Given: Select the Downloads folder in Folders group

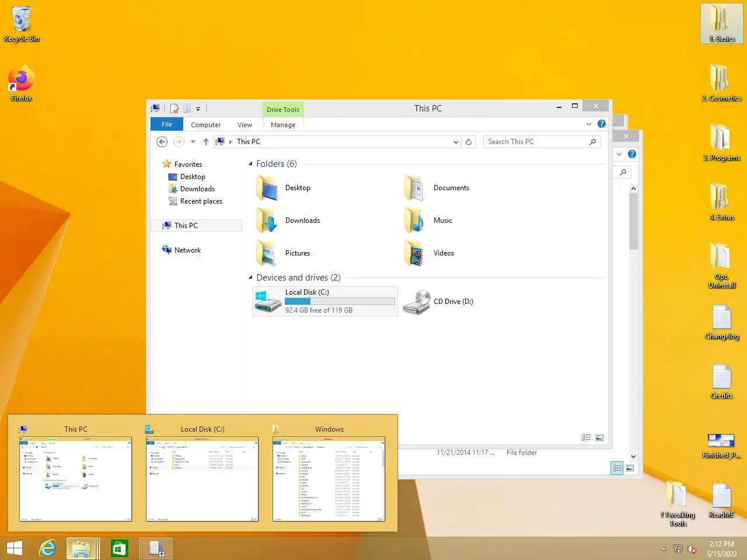Looking at the screenshot, I should [x=288, y=220].
